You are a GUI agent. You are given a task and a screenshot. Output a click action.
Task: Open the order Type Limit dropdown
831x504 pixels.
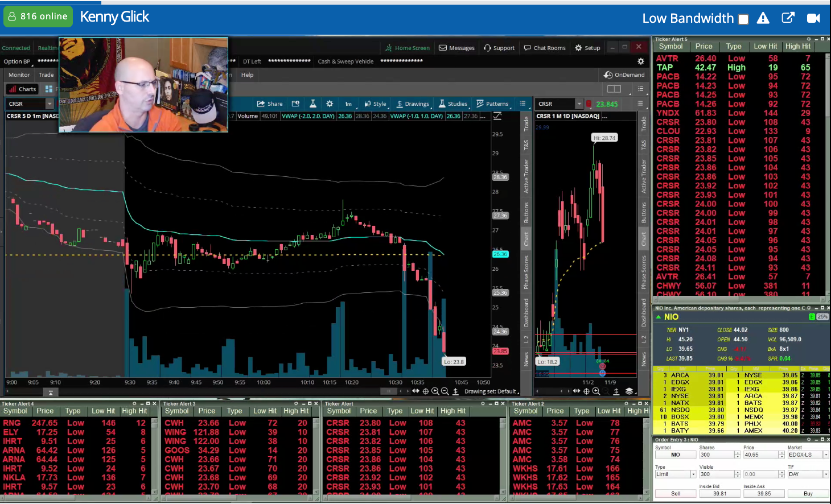[x=693, y=474]
